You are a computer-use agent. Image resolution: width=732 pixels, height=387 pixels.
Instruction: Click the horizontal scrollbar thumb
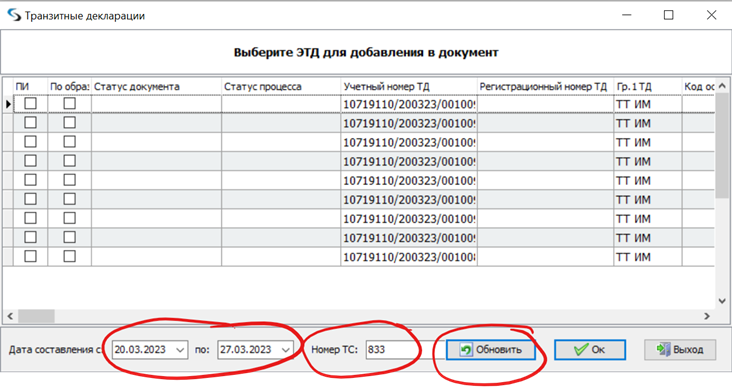coord(36,316)
